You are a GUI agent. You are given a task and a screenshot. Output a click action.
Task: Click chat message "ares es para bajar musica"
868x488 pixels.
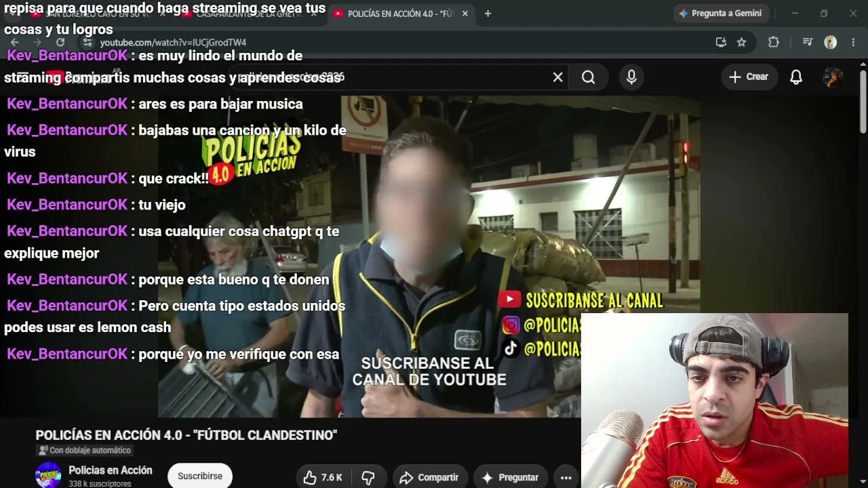click(220, 104)
